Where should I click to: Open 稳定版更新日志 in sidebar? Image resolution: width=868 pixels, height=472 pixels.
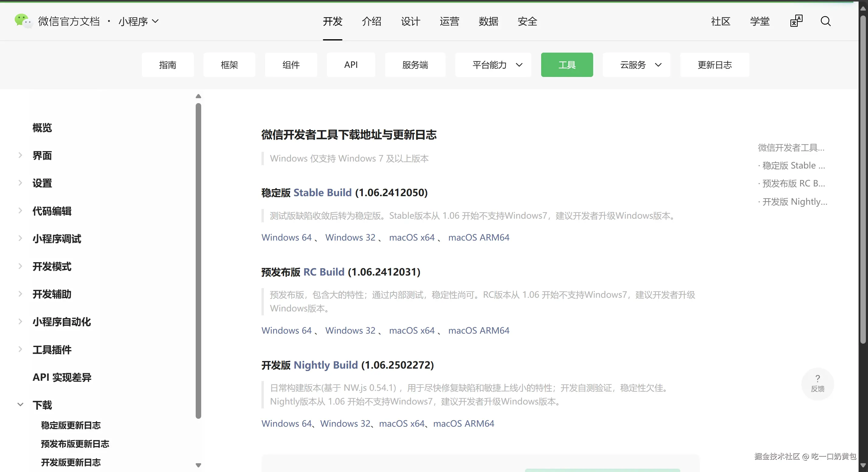click(71, 425)
